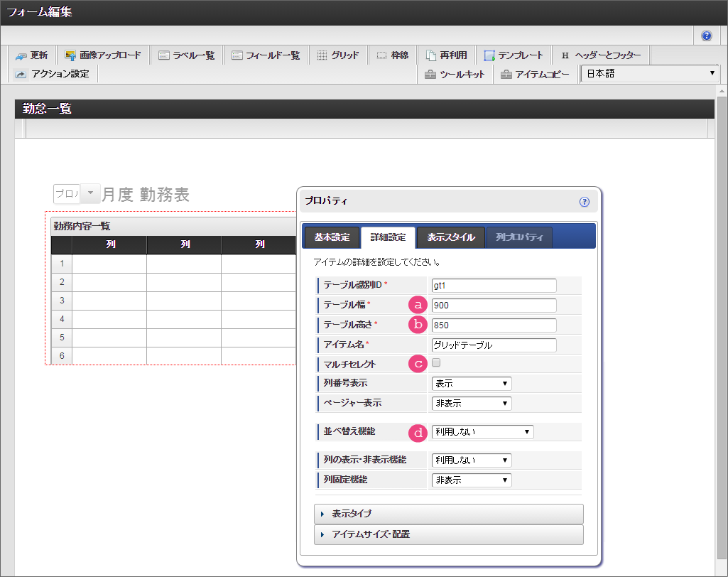
Task: Open the テンプレート template tool
Action: tap(513, 55)
